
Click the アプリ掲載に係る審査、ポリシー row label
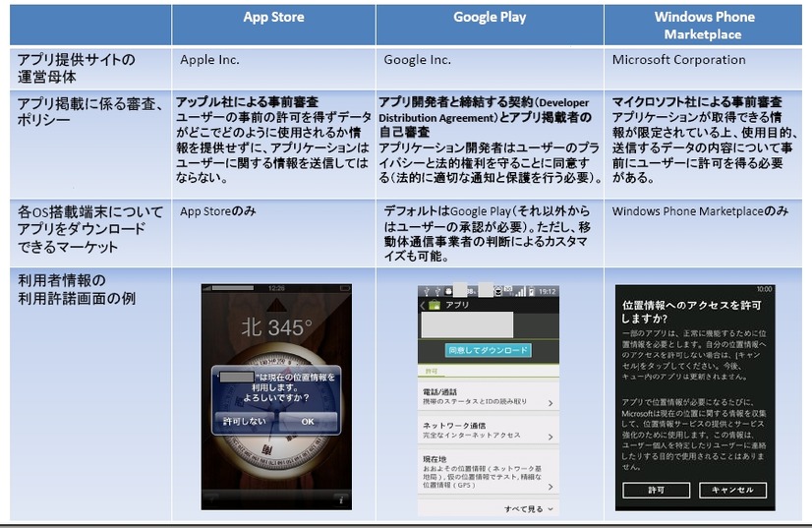tap(89, 111)
